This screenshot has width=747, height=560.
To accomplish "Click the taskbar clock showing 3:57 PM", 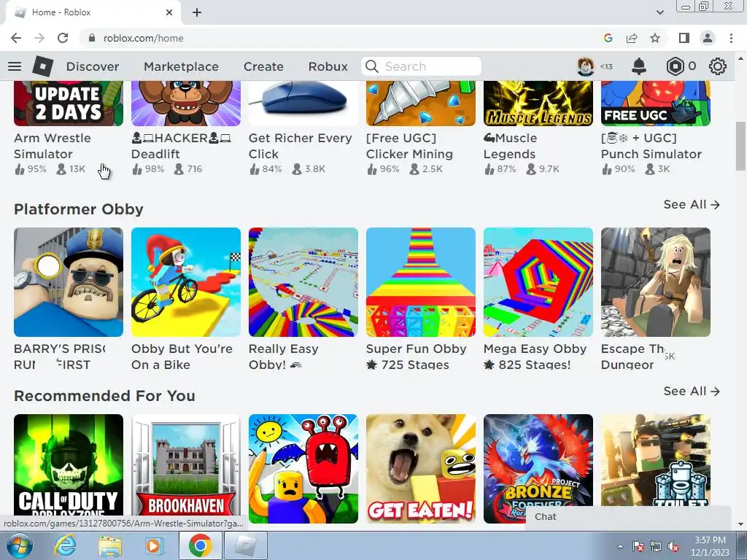I will pos(710,546).
